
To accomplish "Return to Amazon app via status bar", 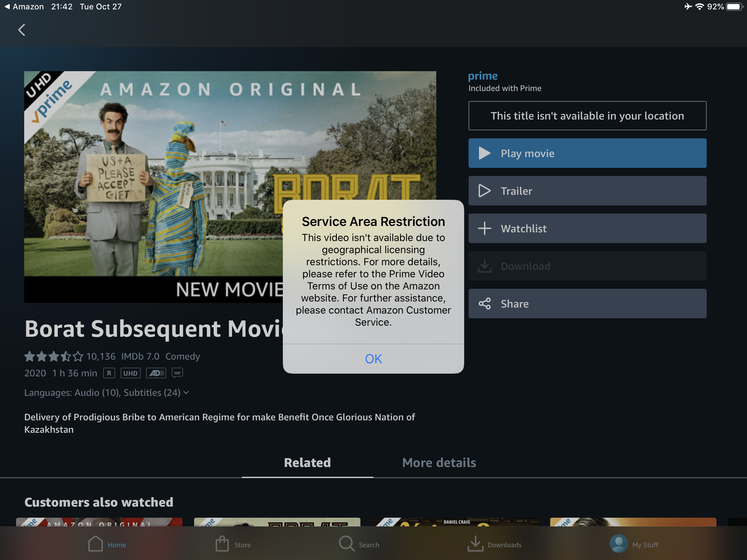I will pyautogui.click(x=24, y=6).
